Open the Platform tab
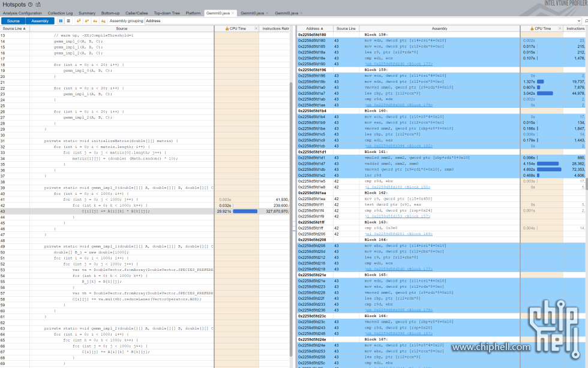 click(193, 13)
